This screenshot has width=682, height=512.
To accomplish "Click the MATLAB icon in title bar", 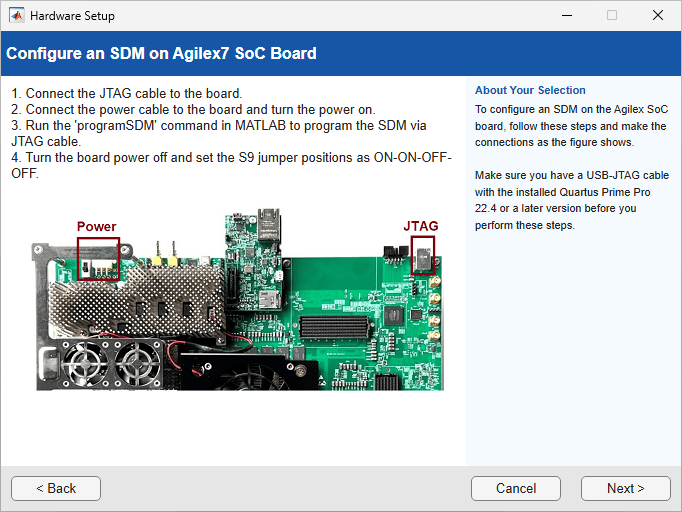I will click(17, 16).
